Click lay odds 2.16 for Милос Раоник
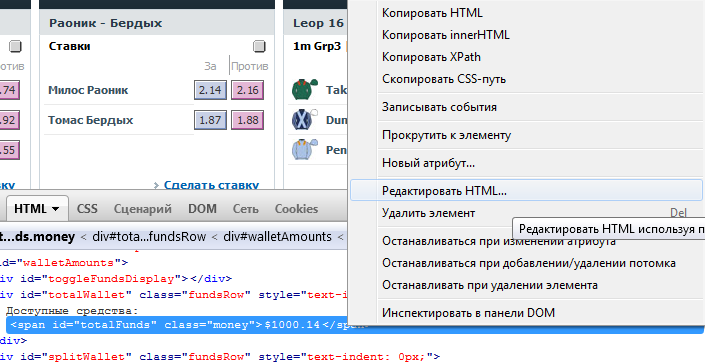 [247, 90]
